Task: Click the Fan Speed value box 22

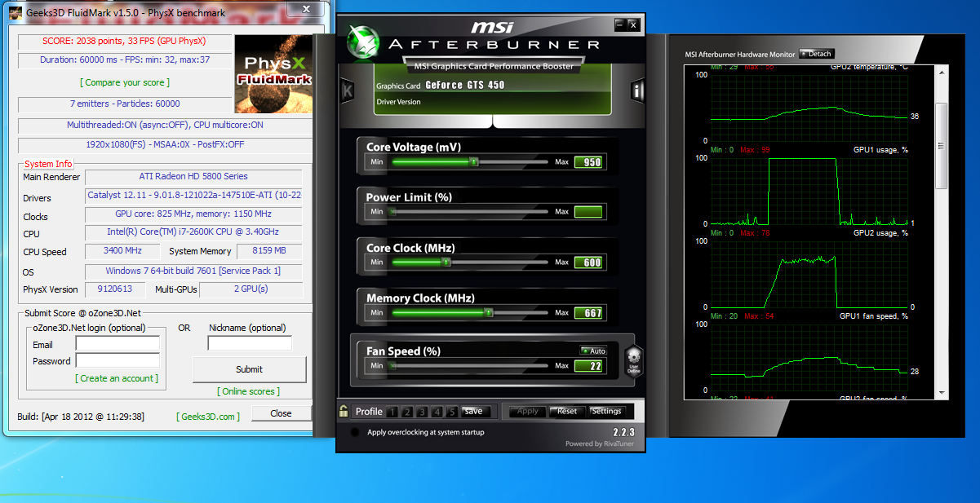Action: click(x=588, y=366)
